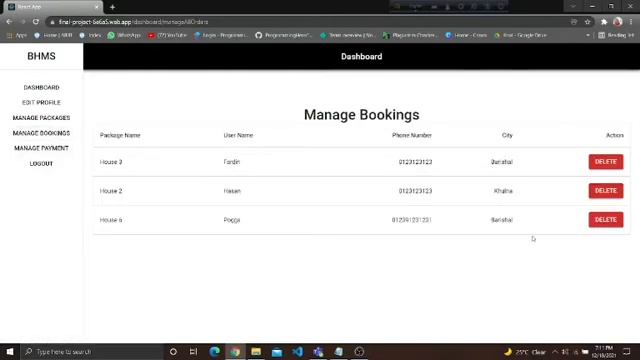The image size is (640, 360).
Task: Open the WhatsApp bookmark
Action: coord(124,36)
